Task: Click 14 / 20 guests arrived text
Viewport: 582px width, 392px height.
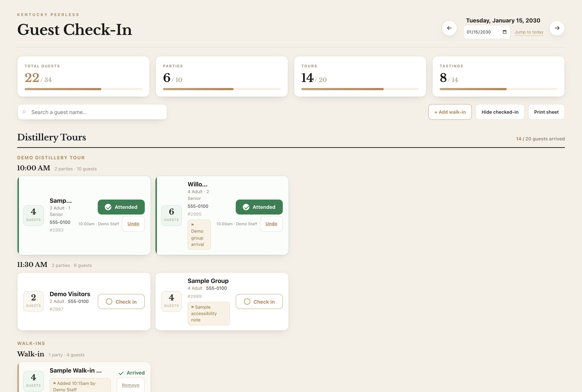Action: click(x=540, y=139)
